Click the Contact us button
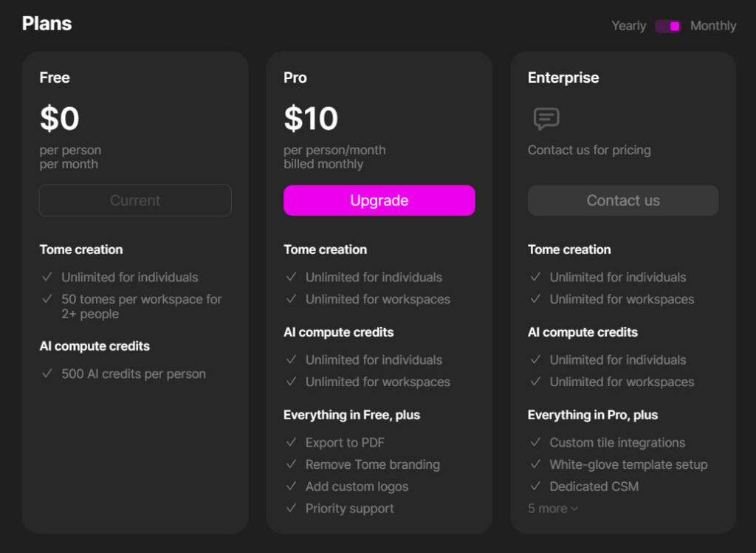 [623, 200]
